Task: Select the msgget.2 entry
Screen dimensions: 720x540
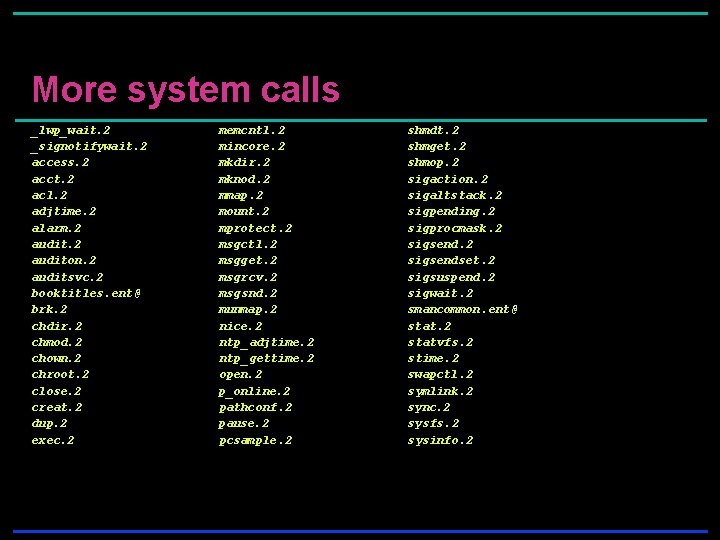Action: click(x=248, y=261)
